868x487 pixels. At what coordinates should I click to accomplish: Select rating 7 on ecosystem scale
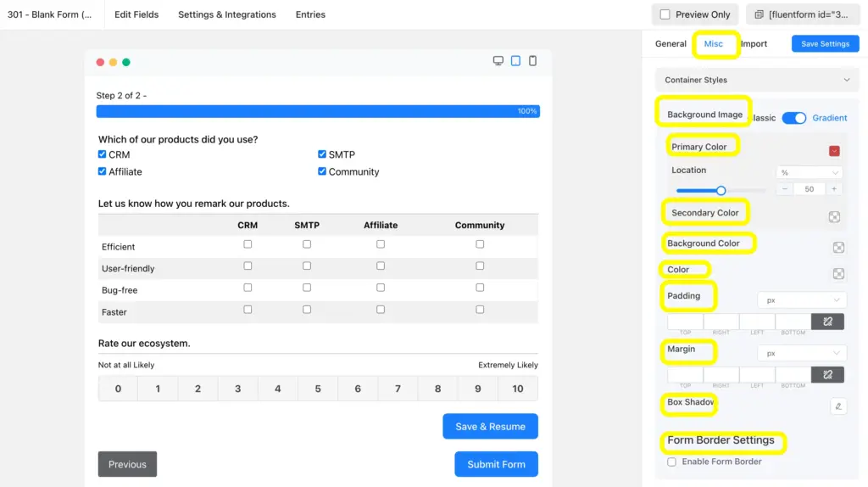pos(398,389)
